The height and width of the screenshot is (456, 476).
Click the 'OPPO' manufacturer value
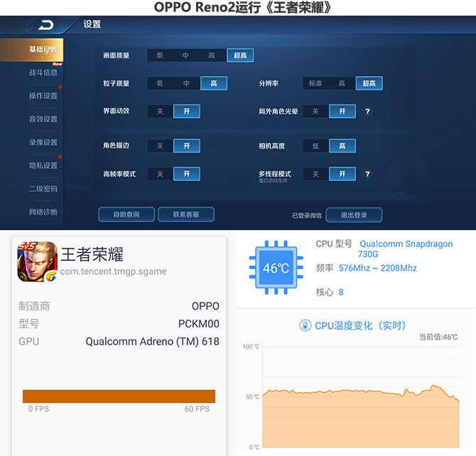pyautogui.click(x=205, y=306)
